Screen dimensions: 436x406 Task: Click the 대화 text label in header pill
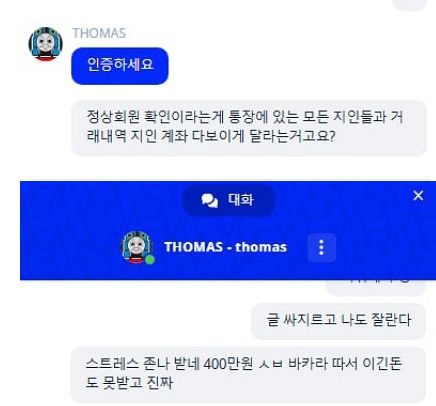pos(241,200)
